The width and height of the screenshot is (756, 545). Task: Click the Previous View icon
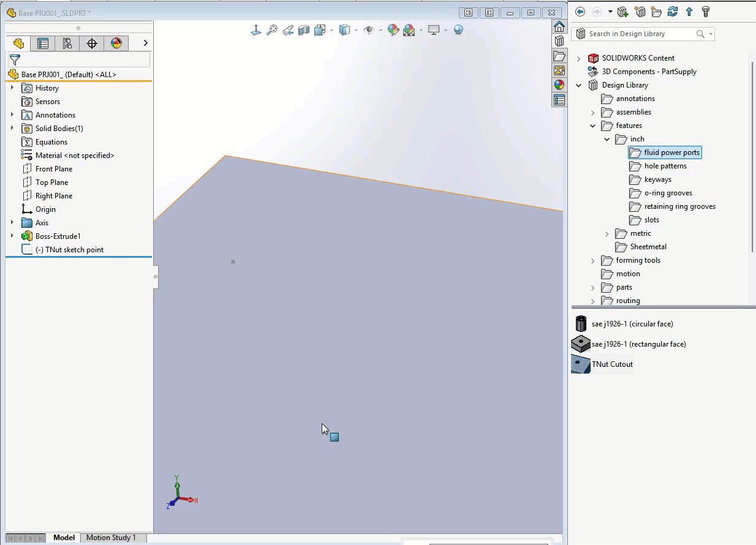(288, 30)
